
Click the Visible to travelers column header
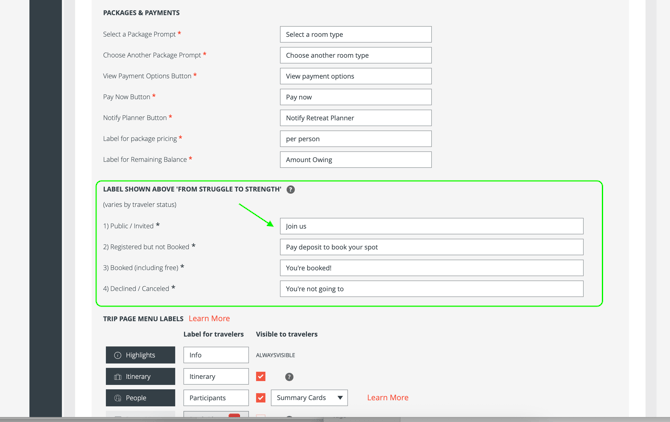tap(286, 334)
